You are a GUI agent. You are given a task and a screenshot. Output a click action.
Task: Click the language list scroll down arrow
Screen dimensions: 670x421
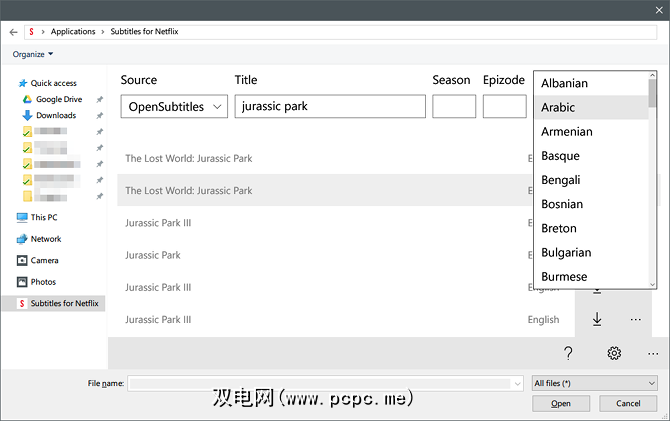coord(652,284)
